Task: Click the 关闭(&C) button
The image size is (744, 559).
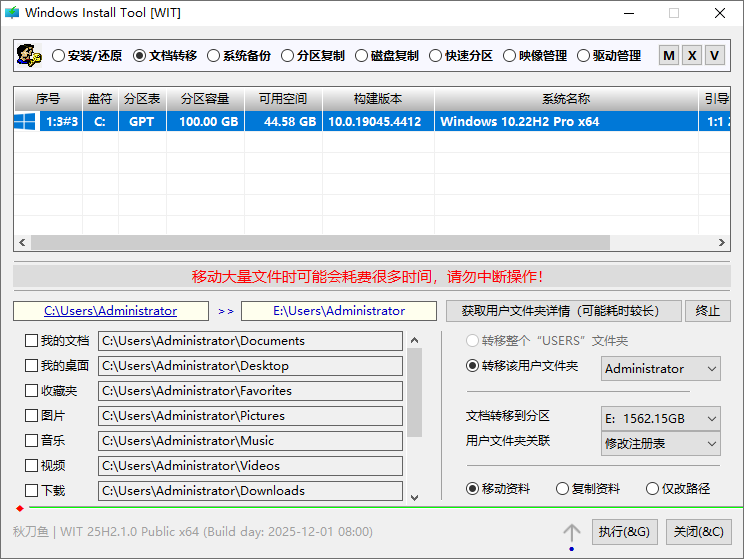Action: pos(698,532)
